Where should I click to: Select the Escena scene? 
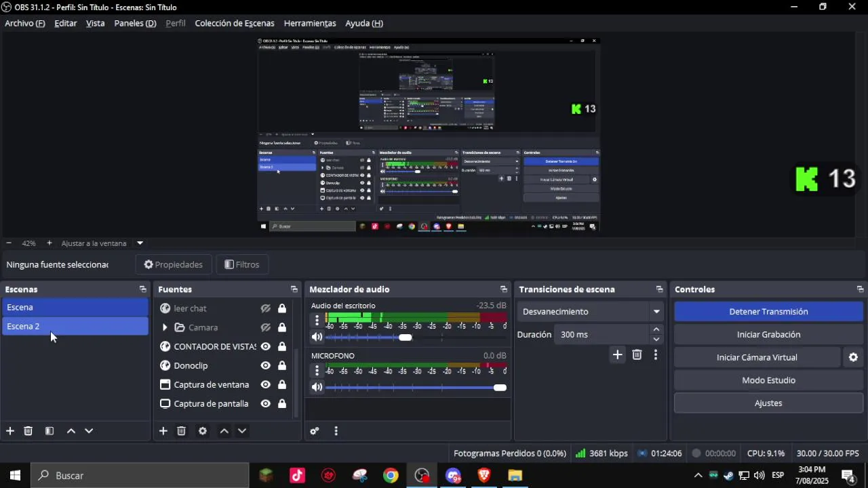75,307
